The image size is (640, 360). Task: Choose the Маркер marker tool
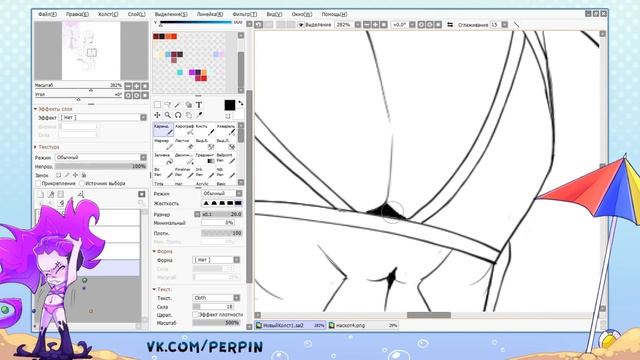[164, 144]
